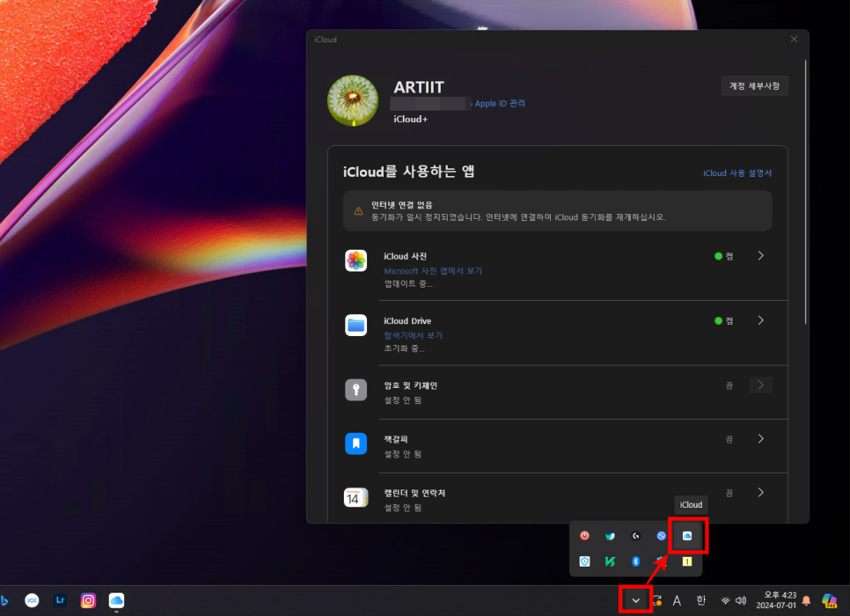Click the white shield icon in the tray overflow
The width and height of the screenshot is (850, 616).
584,561
